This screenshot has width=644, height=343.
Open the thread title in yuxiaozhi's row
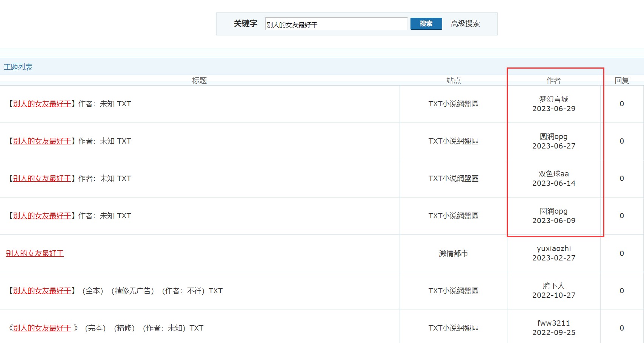click(x=35, y=254)
